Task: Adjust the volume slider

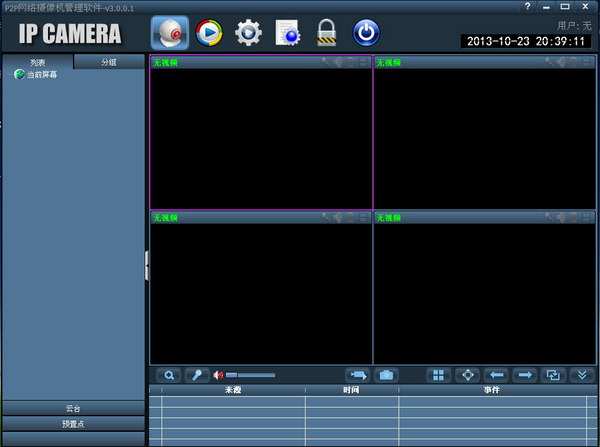Action: point(250,375)
